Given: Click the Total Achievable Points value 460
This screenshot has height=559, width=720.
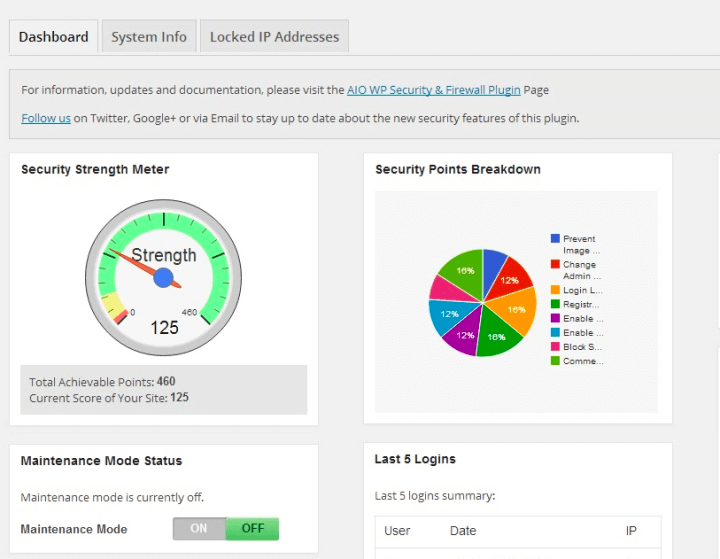Looking at the screenshot, I should [x=166, y=381].
